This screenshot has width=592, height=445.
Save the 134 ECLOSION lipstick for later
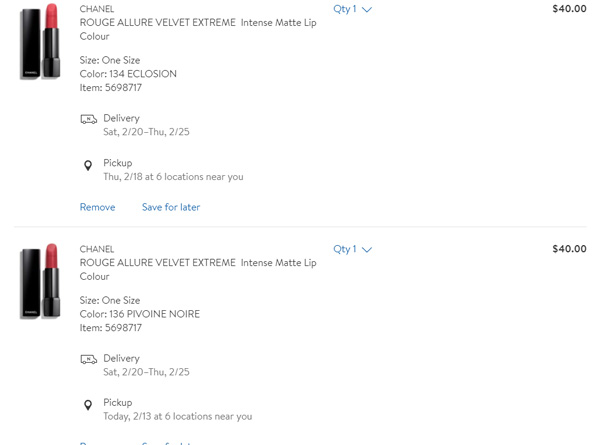(x=171, y=207)
